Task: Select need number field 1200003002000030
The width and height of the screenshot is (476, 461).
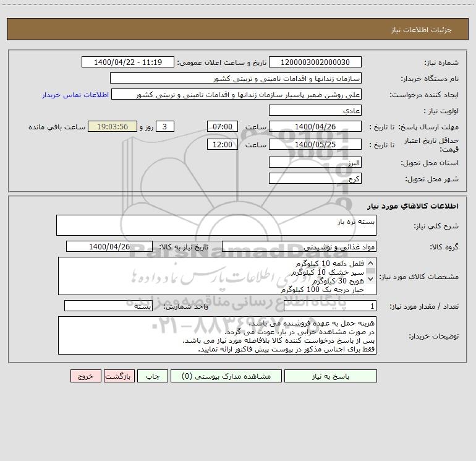Action: (315, 62)
